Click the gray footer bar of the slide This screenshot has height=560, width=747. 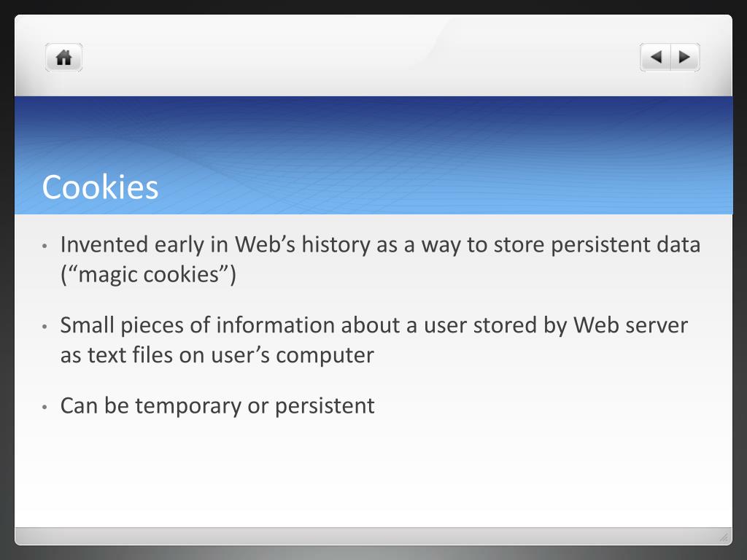pyautogui.click(x=373, y=536)
